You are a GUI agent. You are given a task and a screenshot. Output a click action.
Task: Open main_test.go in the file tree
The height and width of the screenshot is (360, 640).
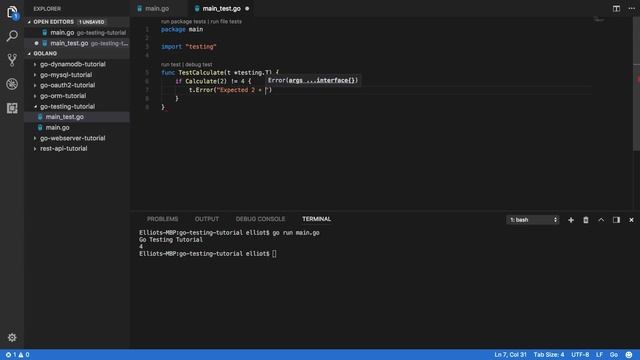pyautogui.click(x=64, y=117)
